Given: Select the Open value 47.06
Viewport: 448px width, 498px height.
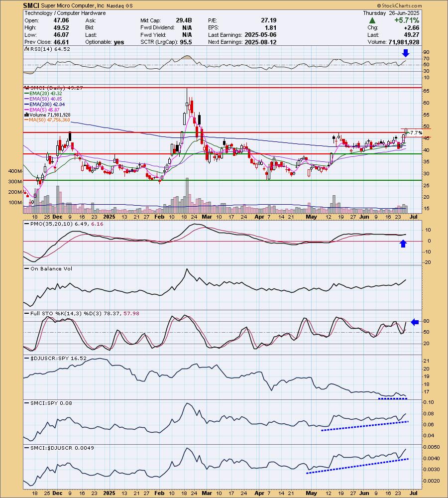Looking at the screenshot, I should tap(61, 20).
